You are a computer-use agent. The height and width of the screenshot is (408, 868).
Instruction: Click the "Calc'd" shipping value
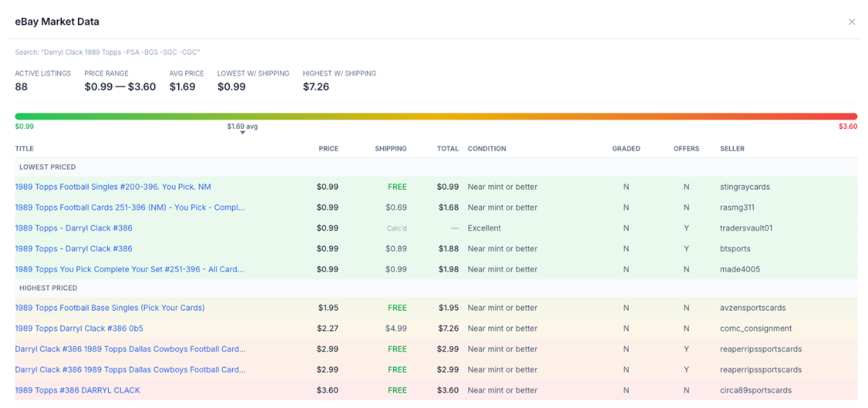397,229
